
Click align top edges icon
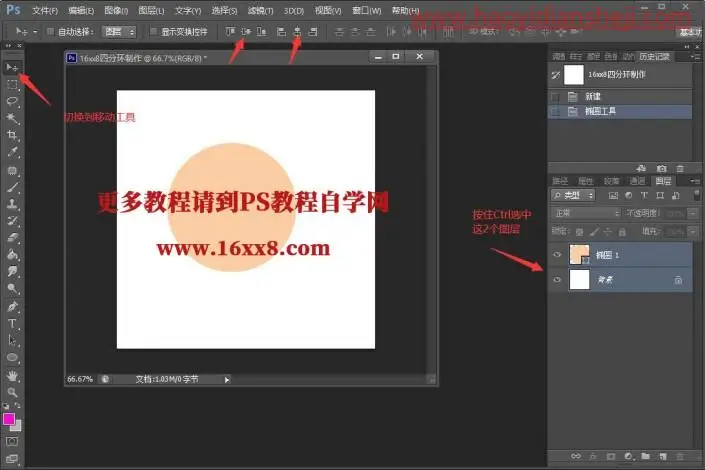point(230,31)
